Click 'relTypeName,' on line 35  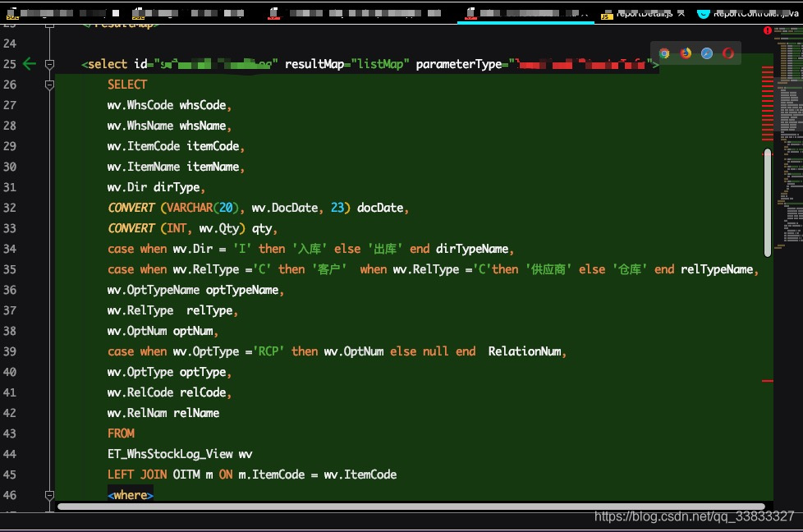click(x=719, y=269)
